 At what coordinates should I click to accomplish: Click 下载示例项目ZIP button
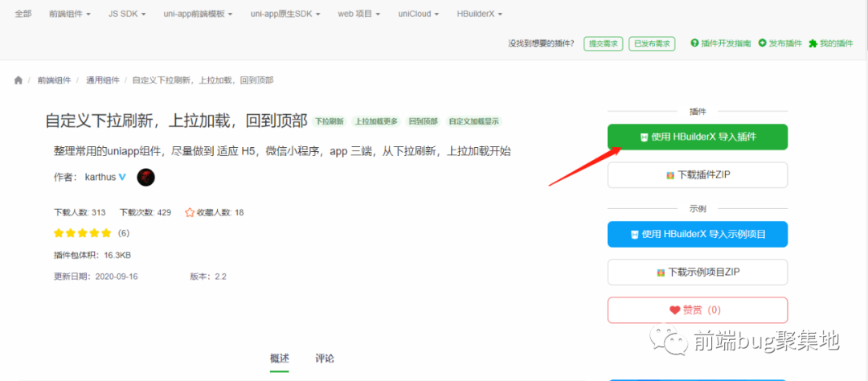[x=698, y=272]
